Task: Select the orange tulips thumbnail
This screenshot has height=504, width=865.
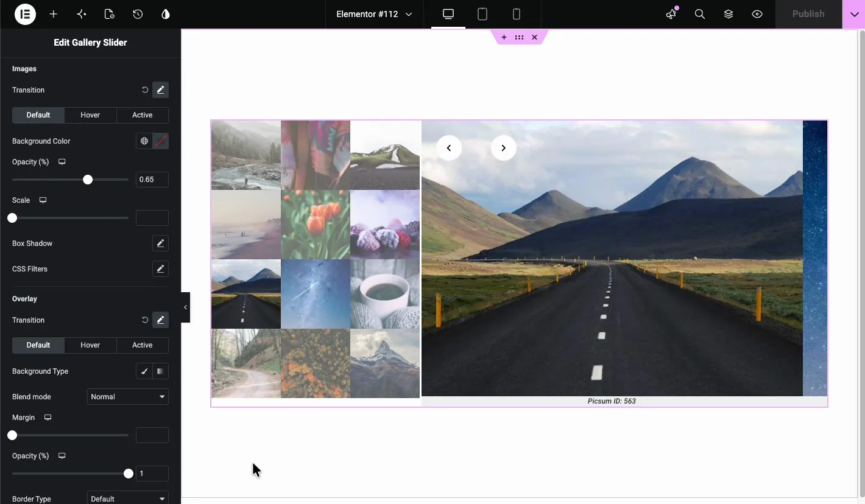Action: [x=316, y=225]
